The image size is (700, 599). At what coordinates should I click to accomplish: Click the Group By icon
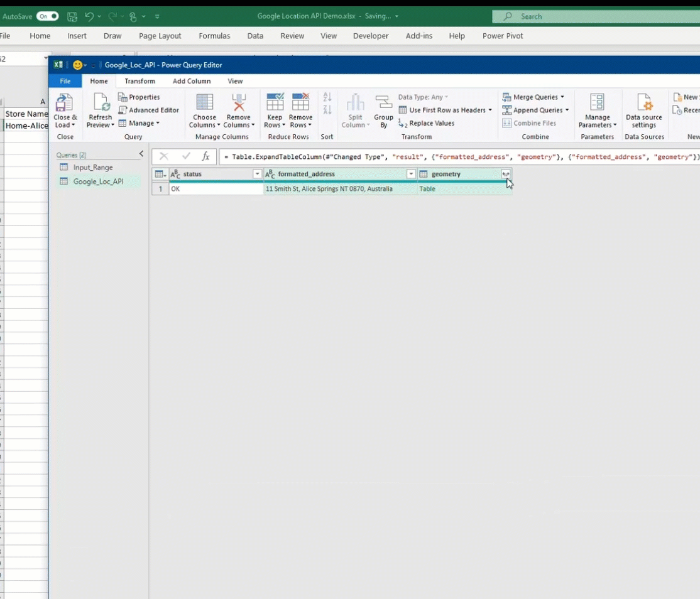[383, 102]
